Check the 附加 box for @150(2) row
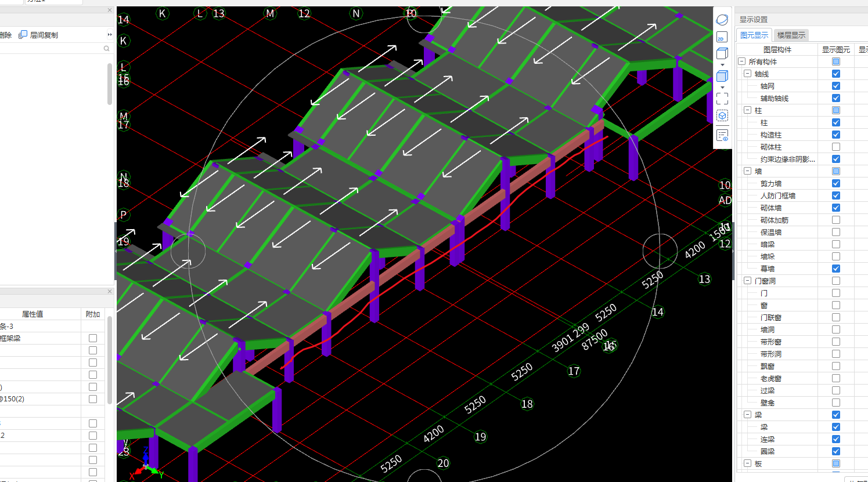This screenshot has height=482, width=868. point(93,399)
